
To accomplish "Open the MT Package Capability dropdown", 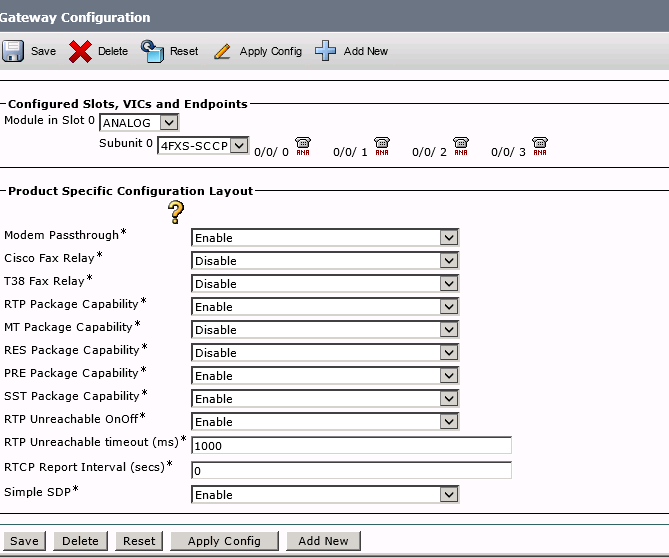I will (325, 330).
